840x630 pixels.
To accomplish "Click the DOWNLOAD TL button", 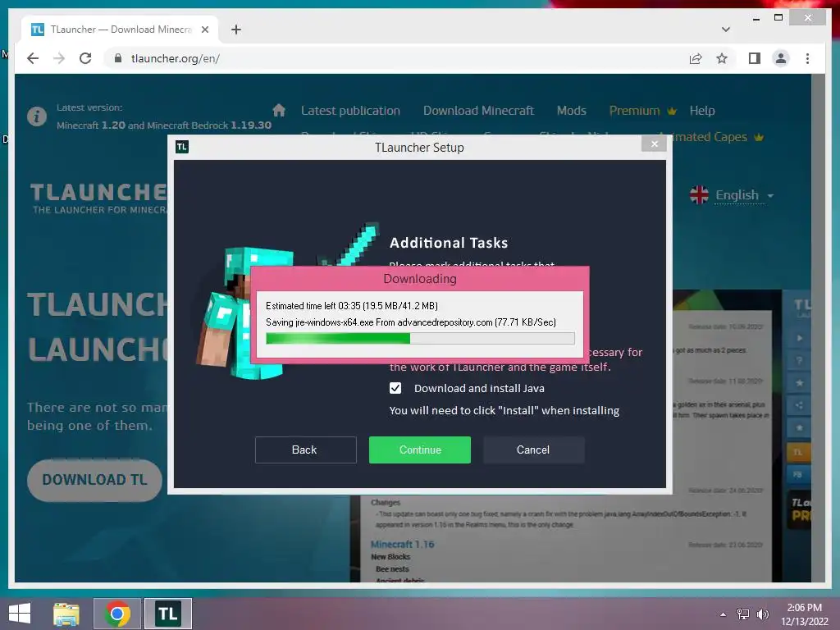I will click(95, 480).
